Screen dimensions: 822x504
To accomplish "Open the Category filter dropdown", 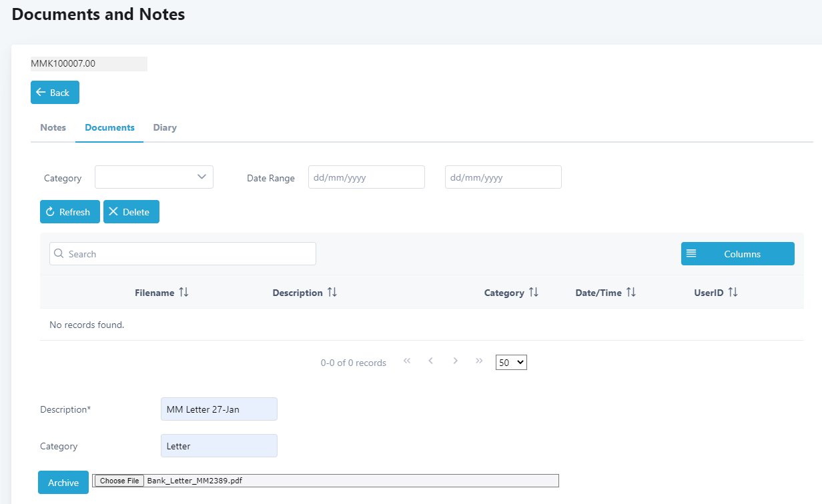I will click(x=154, y=177).
